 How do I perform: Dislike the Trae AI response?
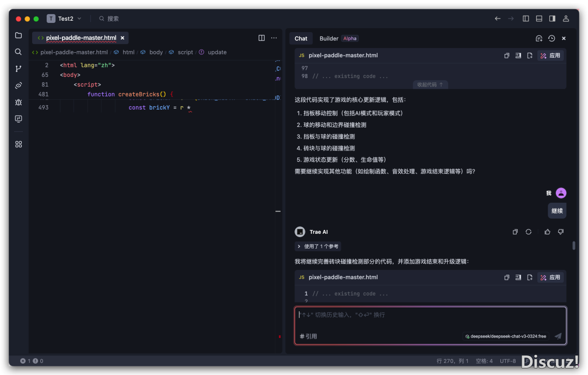(x=561, y=232)
